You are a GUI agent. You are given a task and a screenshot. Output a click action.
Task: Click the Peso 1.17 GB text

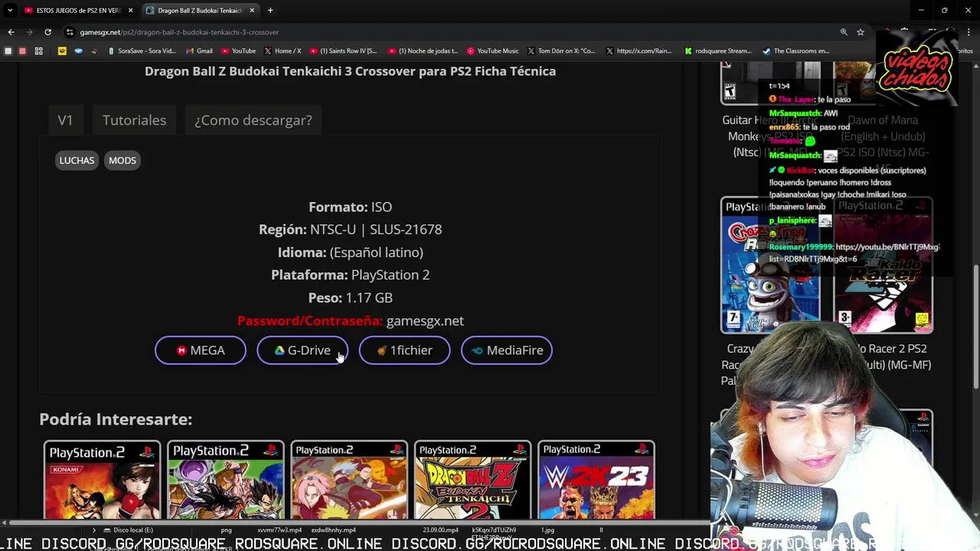350,298
